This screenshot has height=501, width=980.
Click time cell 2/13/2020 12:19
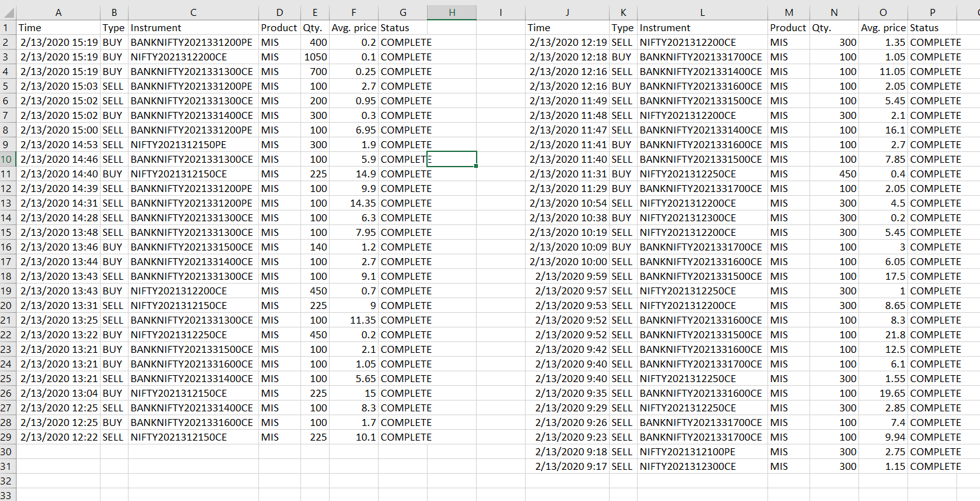568,42
